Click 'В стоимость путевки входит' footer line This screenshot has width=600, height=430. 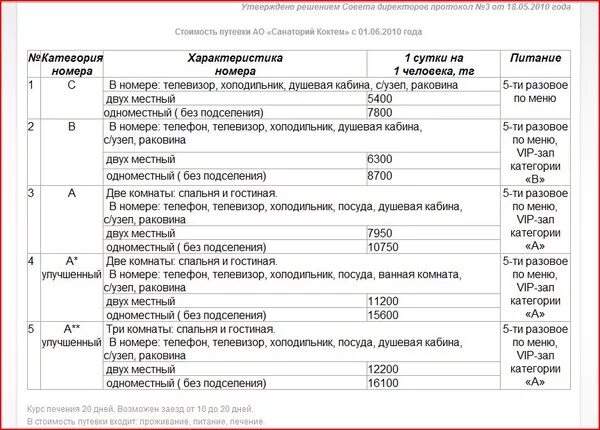[146, 422]
